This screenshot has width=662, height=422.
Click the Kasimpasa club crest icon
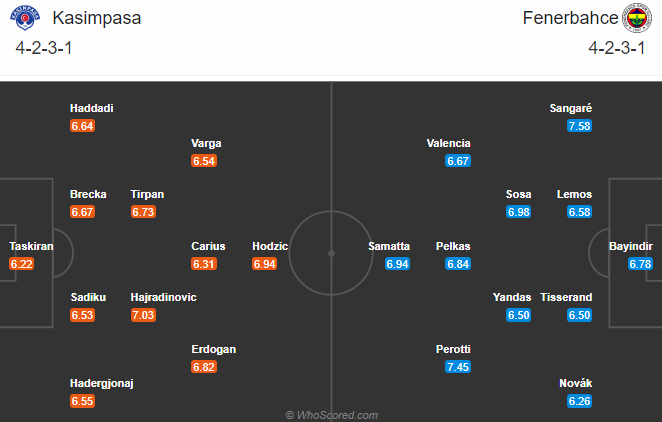[26, 19]
